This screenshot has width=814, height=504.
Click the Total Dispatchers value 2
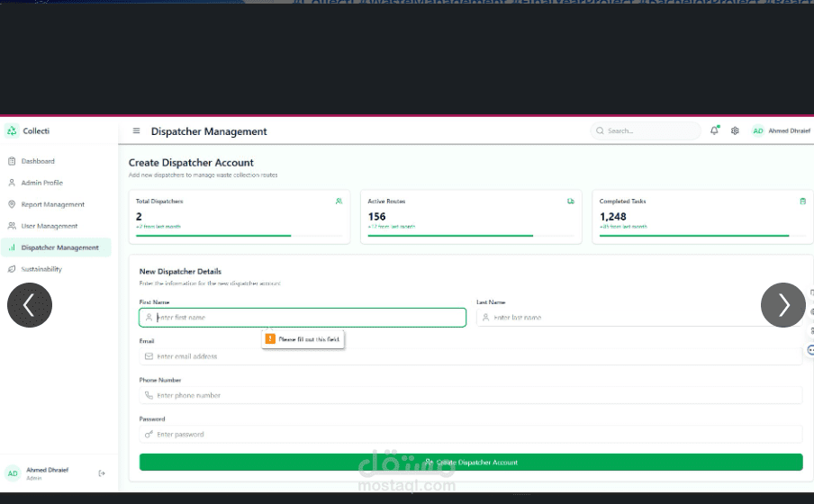139,216
